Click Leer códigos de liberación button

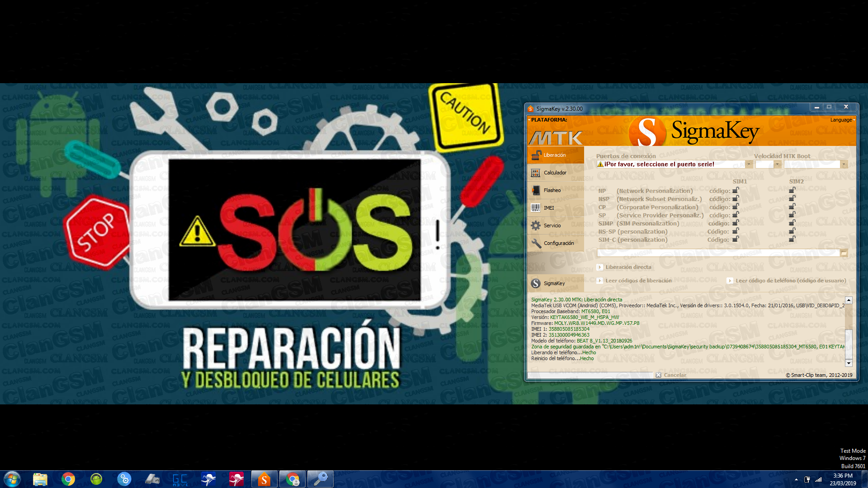(x=634, y=281)
